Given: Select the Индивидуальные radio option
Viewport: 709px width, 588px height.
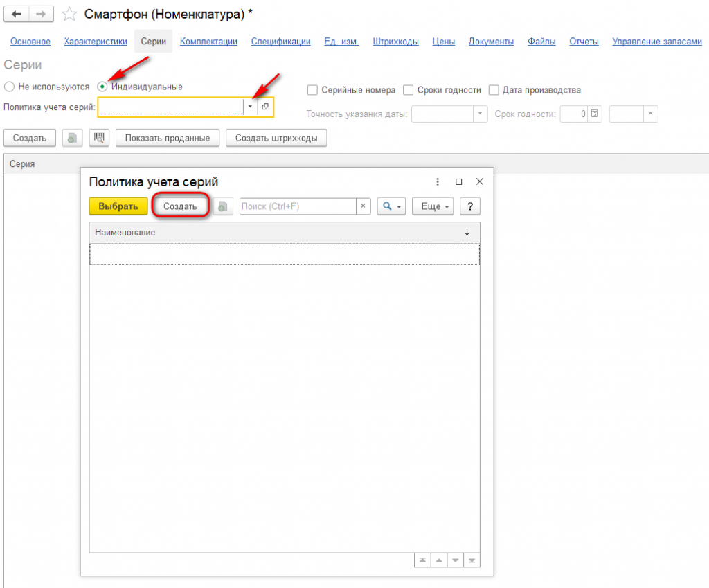Looking at the screenshot, I should coord(102,87).
